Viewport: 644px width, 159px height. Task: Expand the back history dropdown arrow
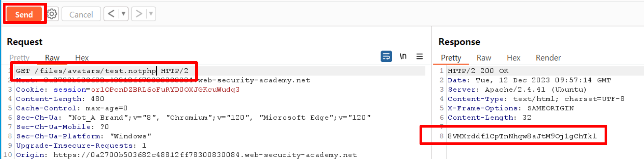point(123,14)
